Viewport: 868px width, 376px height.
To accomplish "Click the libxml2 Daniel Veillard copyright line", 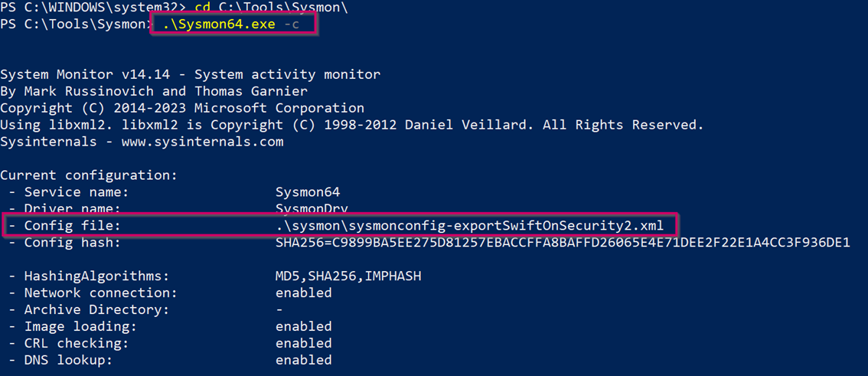I will (x=351, y=125).
